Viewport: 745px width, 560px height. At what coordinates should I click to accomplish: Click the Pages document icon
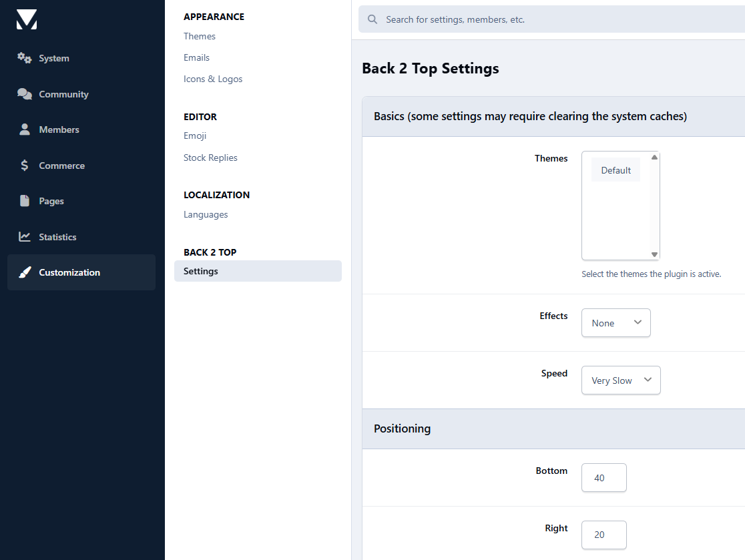(x=25, y=201)
